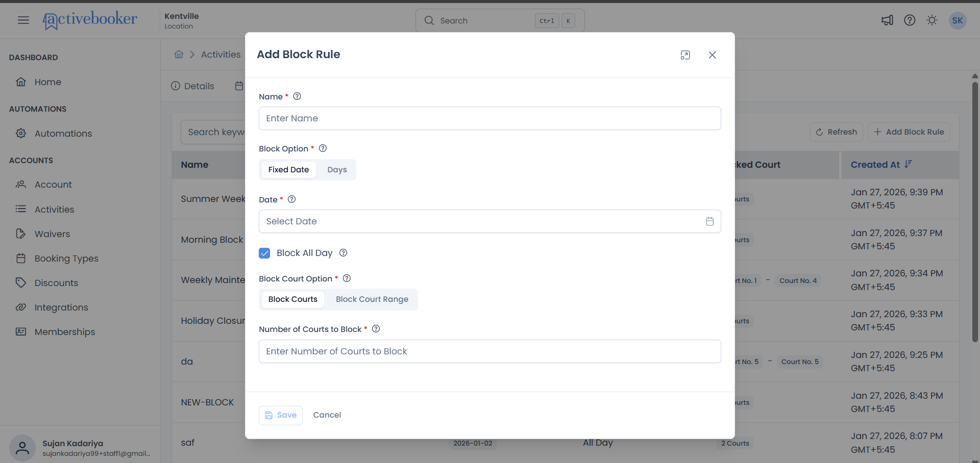Select the Block Court Range option
Image resolution: width=980 pixels, height=463 pixels.
(372, 299)
